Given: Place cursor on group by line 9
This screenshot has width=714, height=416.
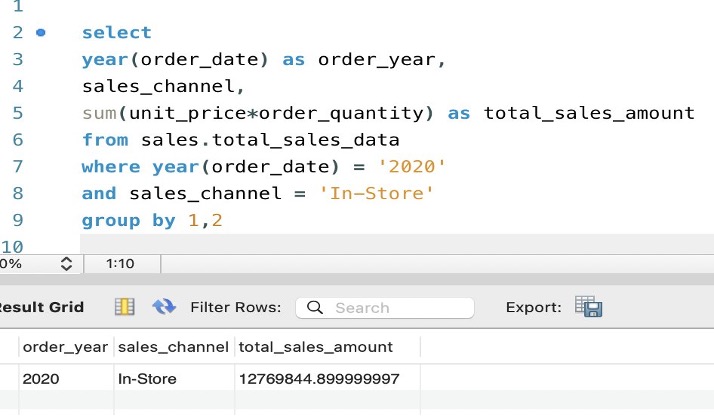Looking at the screenshot, I should tap(152, 221).
